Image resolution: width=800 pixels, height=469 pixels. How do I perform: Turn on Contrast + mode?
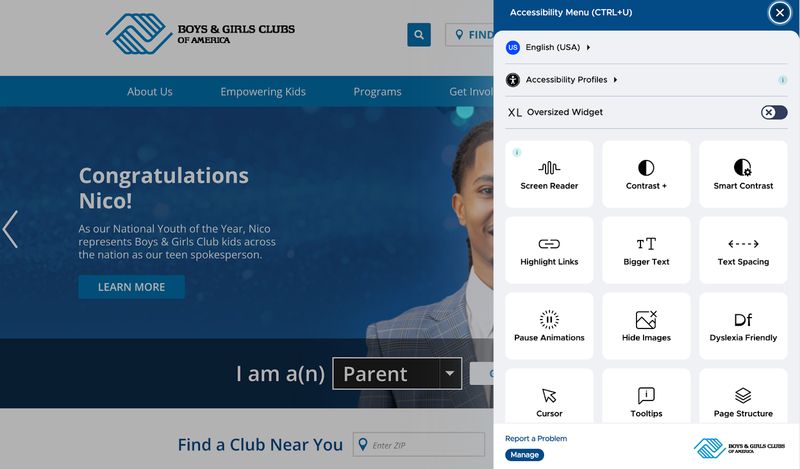click(646, 174)
